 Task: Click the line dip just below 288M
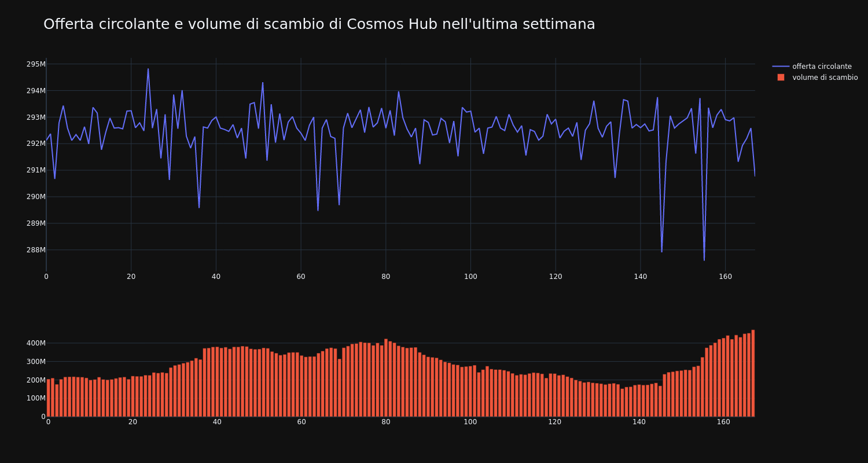pyautogui.click(x=662, y=251)
